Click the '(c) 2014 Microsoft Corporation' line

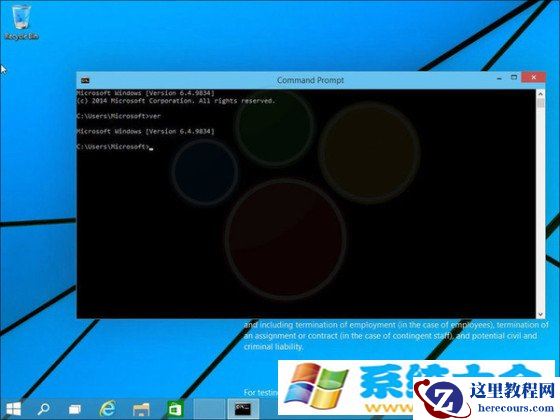(x=176, y=101)
